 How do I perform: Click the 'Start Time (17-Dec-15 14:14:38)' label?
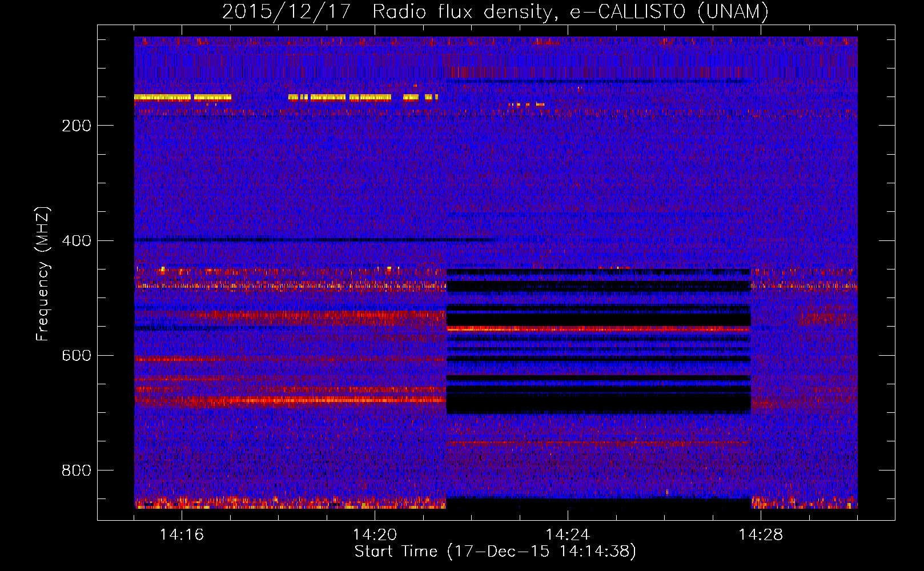[x=495, y=552]
